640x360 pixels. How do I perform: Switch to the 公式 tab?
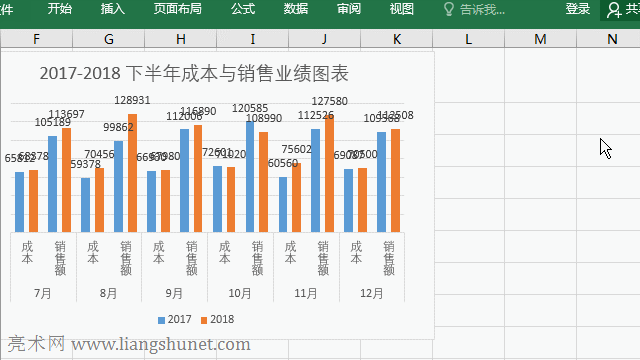point(243,9)
